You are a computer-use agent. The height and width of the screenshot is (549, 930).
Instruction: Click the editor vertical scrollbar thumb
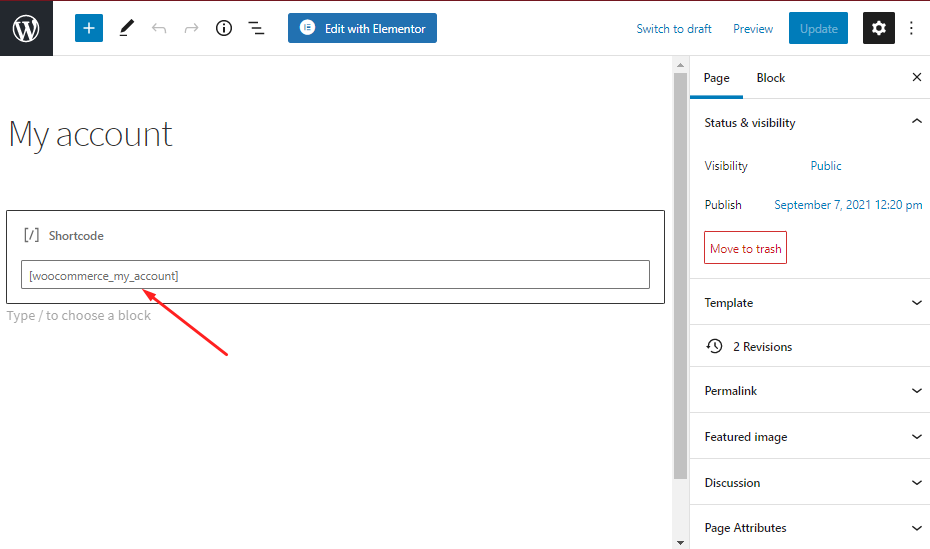[x=680, y=276]
